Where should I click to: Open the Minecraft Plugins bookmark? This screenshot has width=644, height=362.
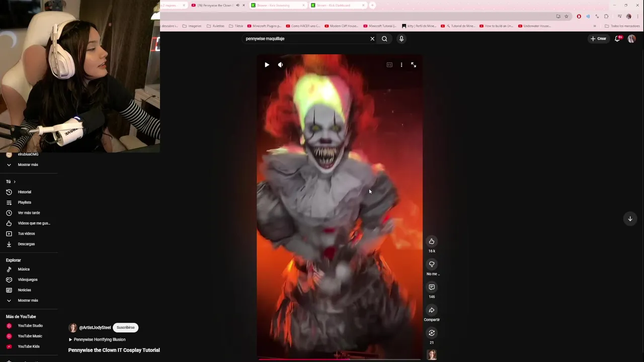264,26
